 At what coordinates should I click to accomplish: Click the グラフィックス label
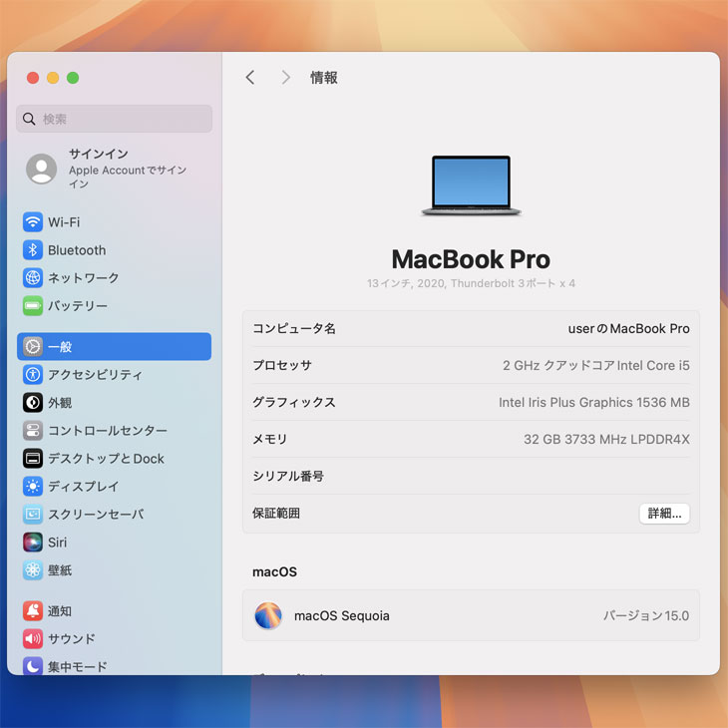coord(294,402)
